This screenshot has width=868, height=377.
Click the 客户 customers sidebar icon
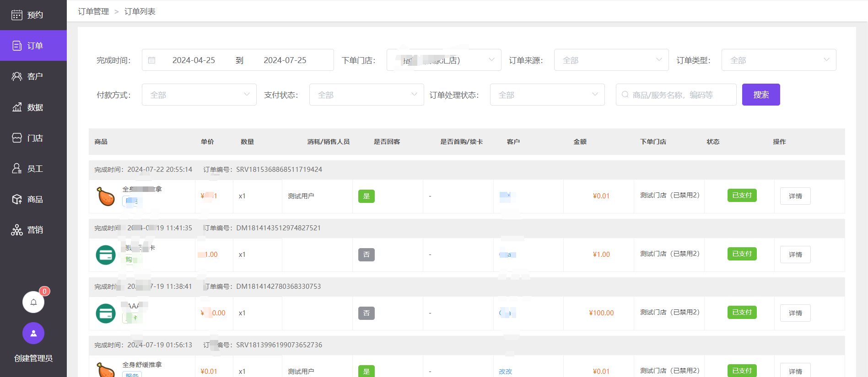coord(17,76)
